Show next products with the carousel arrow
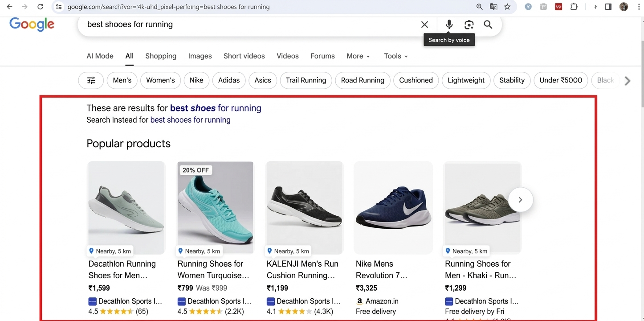The width and height of the screenshot is (644, 321). click(x=520, y=200)
